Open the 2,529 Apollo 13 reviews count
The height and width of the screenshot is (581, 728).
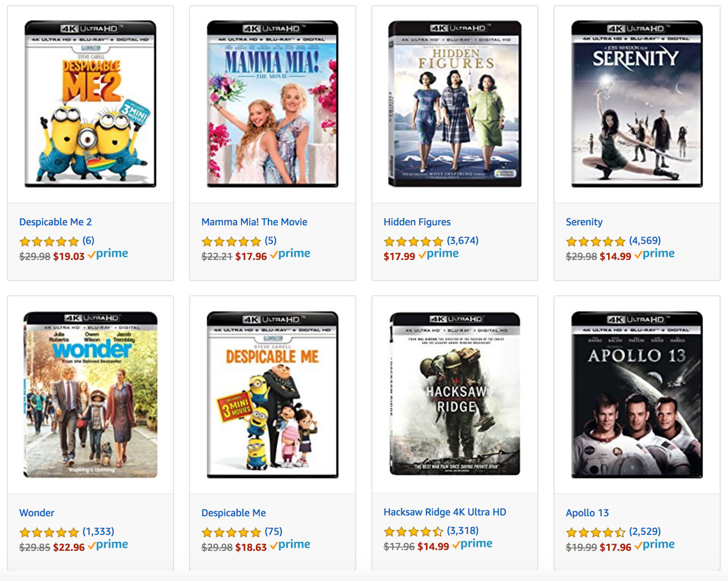(645, 532)
